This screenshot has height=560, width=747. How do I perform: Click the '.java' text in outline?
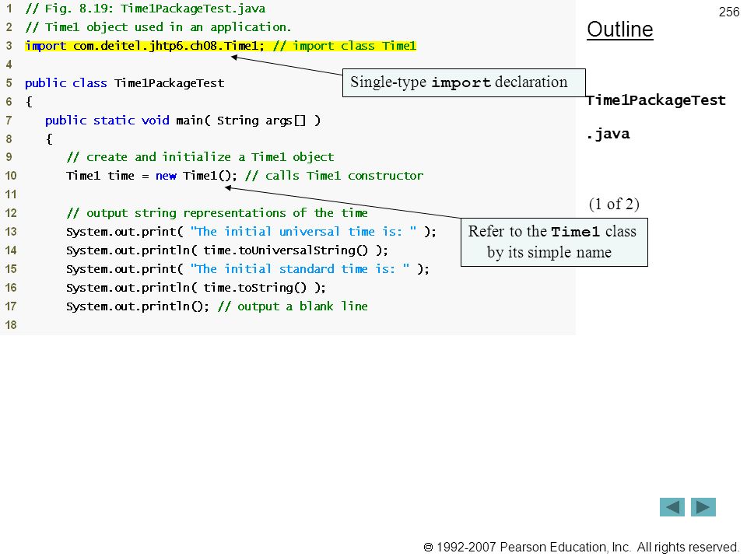point(608,134)
